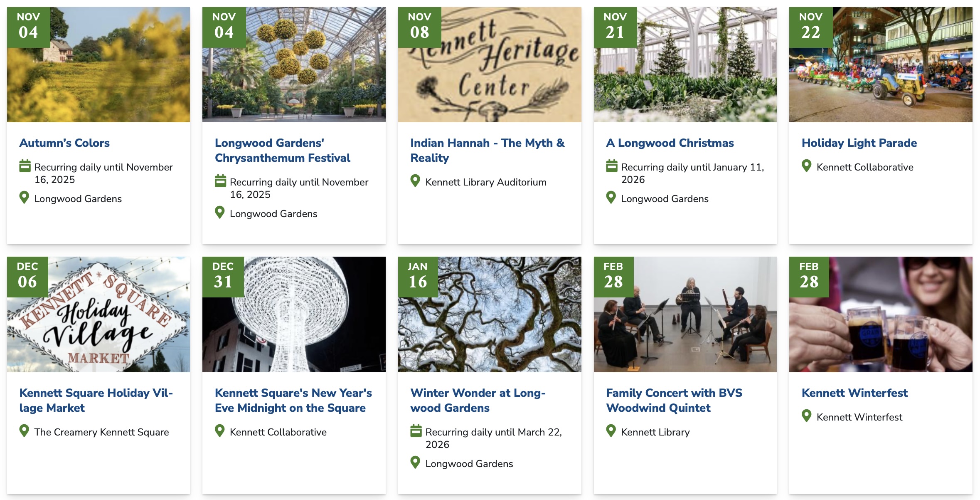Click location pin under Autumn's Colors
This screenshot has height=500, width=980.
[25, 198]
